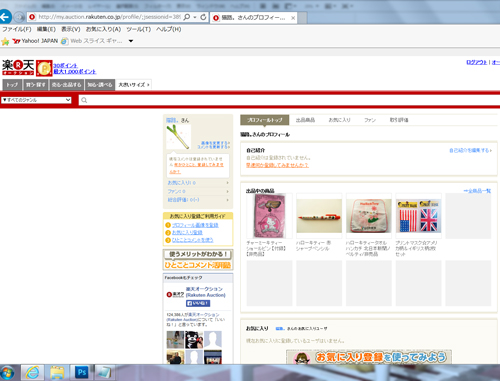500x381 pixels.
Task: Open the ファイル(F) menu
Action: tap(17, 29)
